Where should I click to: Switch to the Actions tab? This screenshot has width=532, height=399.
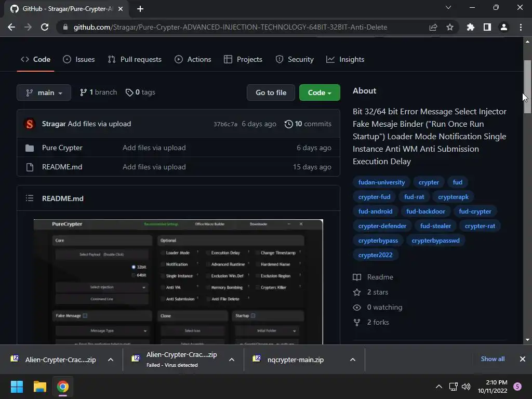point(193,59)
